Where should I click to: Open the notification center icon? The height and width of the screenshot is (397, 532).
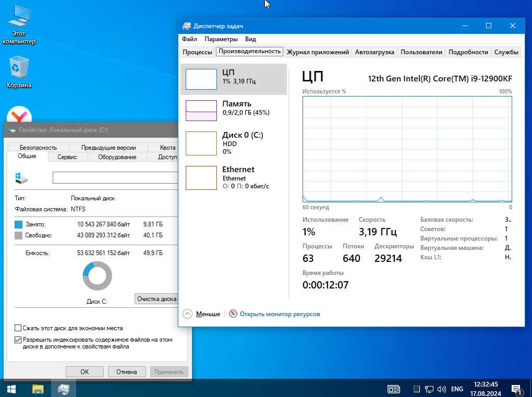tap(516, 389)
